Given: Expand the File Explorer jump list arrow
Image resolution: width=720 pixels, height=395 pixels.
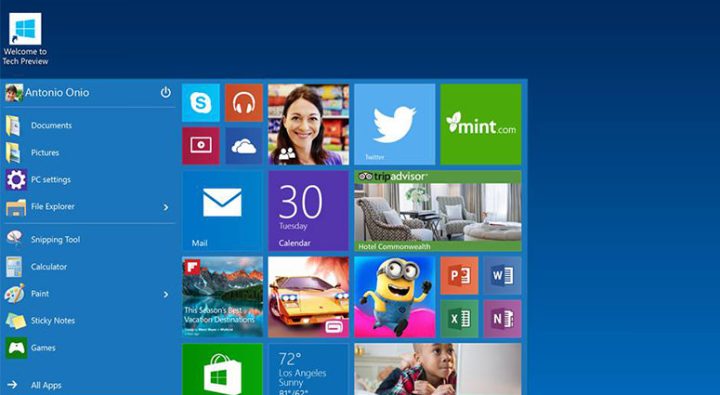Looking at the screenshot, I should (166, 208).
